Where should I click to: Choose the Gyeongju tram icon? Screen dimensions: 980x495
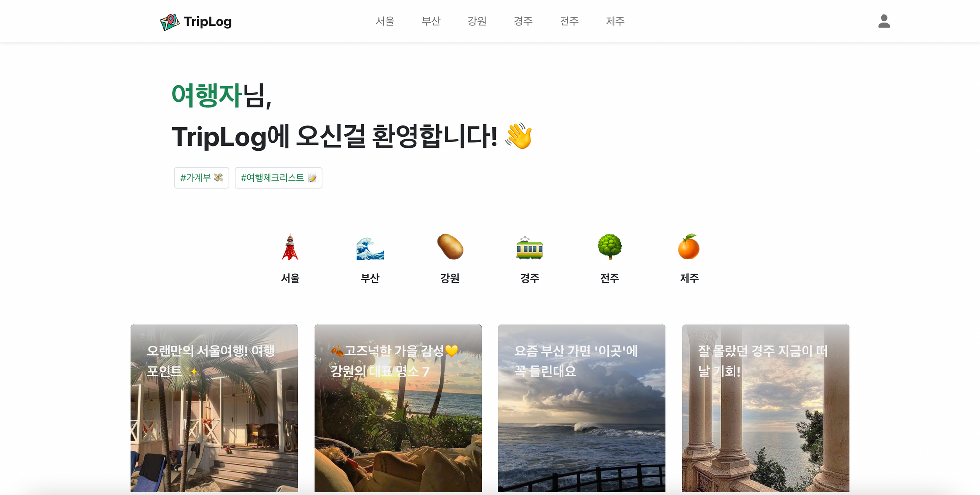pos(530,248)
